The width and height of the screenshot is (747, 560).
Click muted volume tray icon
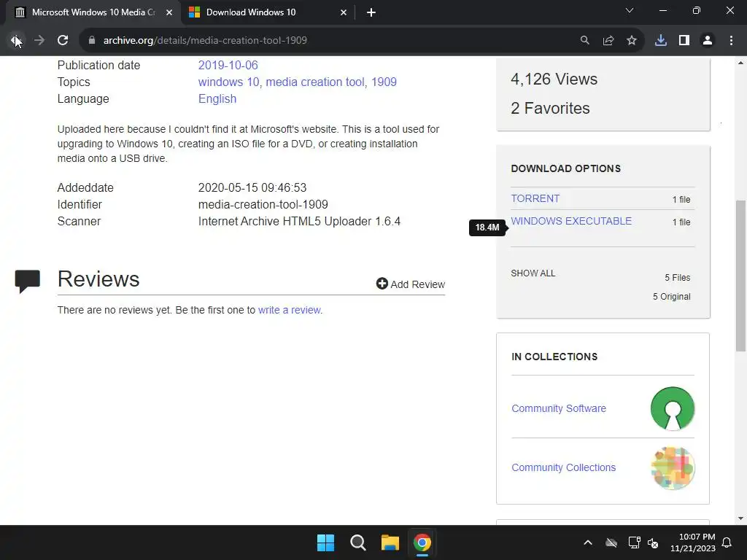(653, 542)
